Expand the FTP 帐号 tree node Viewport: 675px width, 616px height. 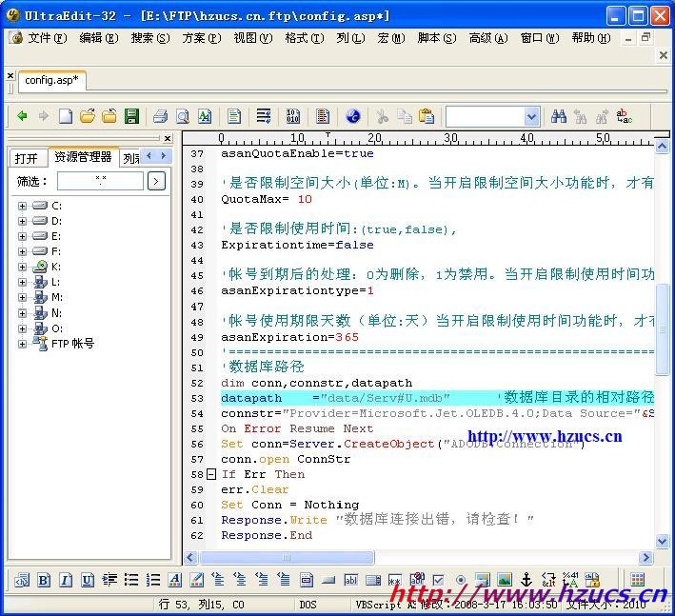(x=22, y=343)
